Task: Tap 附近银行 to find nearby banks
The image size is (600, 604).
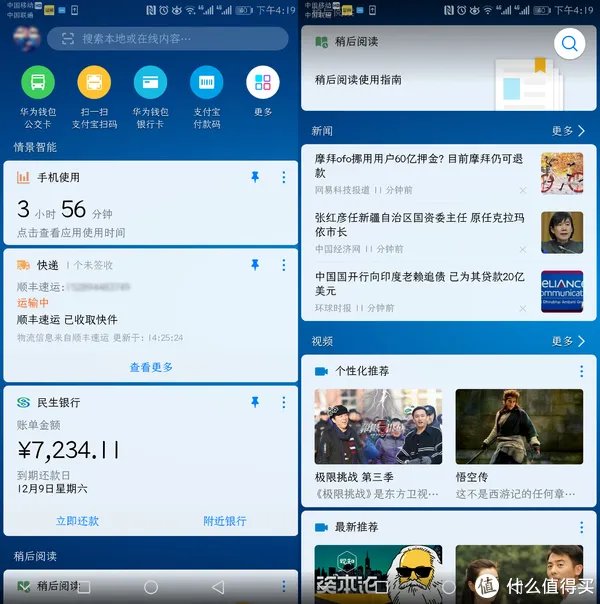Action: pyautogui.click(x=225, y=521)
